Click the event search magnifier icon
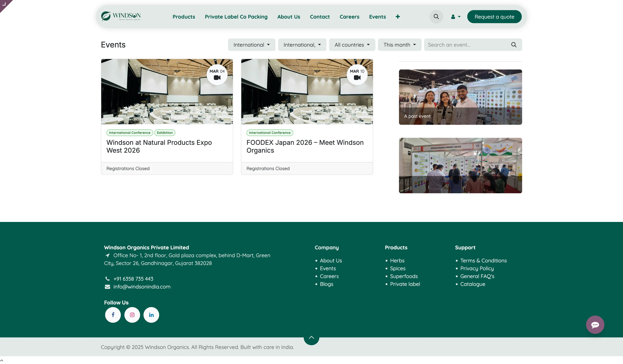The height and width of the screenshot is (364, 623). 514,45
